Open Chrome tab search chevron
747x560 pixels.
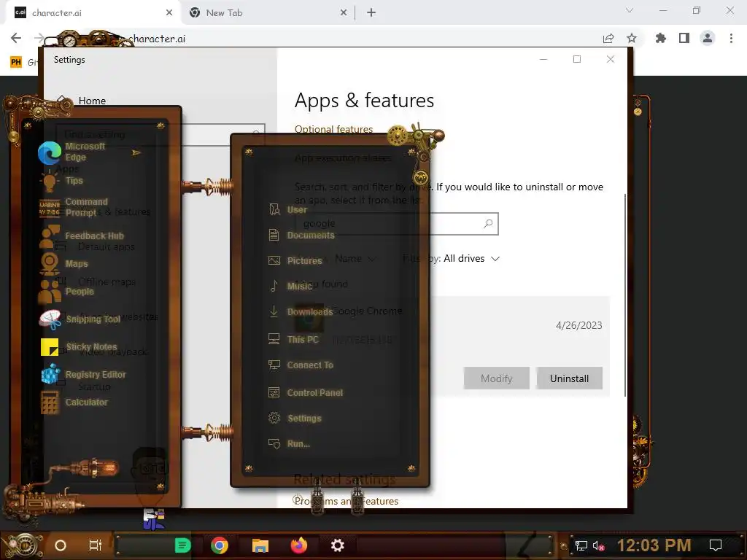pos(630,10)
